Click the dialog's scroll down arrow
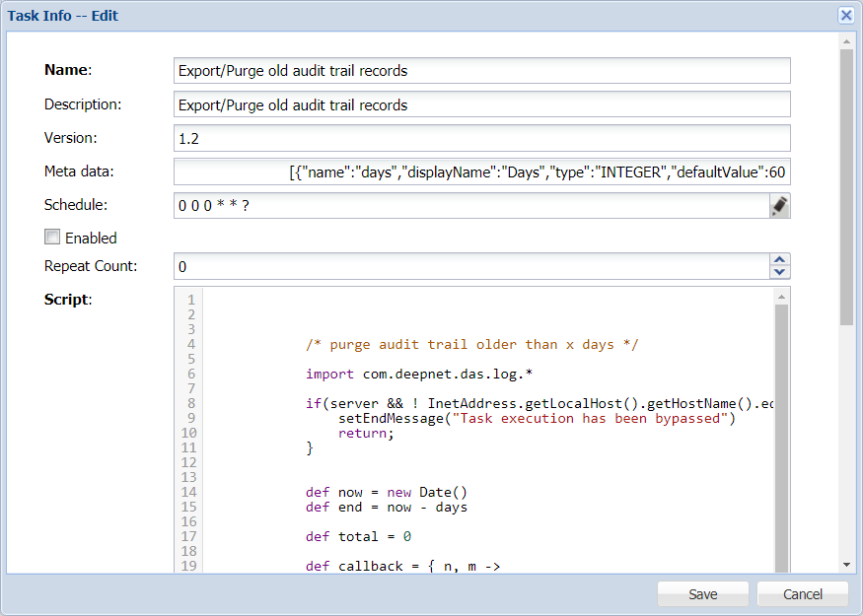 (x=846, y=565)
